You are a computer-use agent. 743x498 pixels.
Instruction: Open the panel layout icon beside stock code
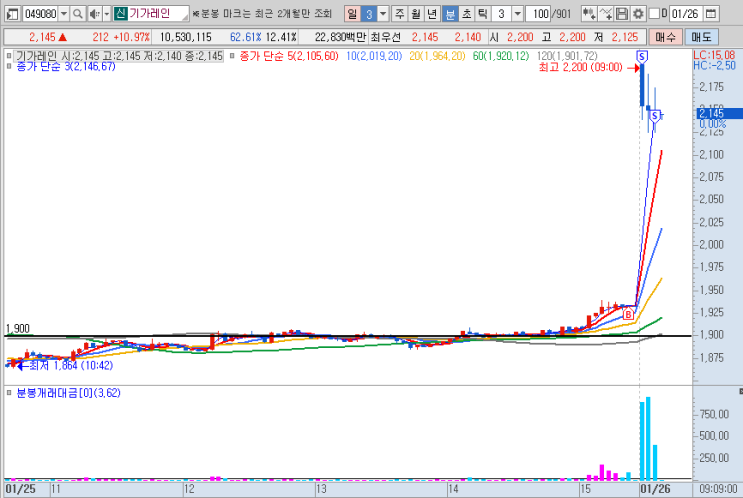[x=12, y=14]
